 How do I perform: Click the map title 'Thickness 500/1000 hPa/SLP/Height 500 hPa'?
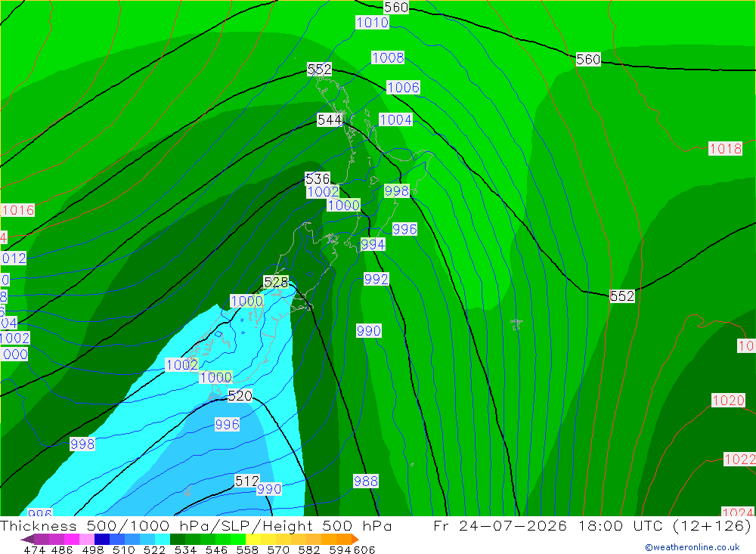click(x=196, y=525)
